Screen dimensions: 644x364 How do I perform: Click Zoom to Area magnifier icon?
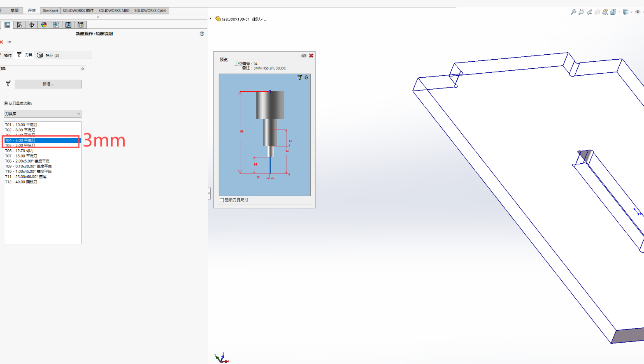(x=581, y=12)
